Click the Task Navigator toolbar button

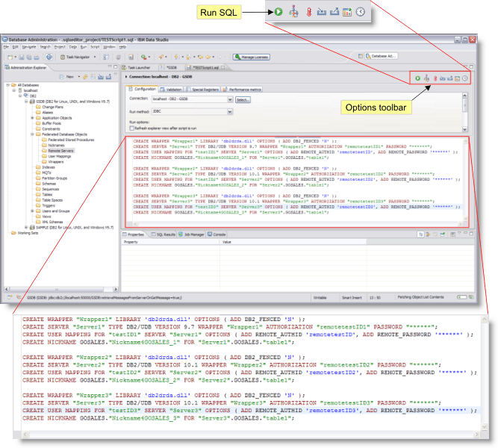75,57
